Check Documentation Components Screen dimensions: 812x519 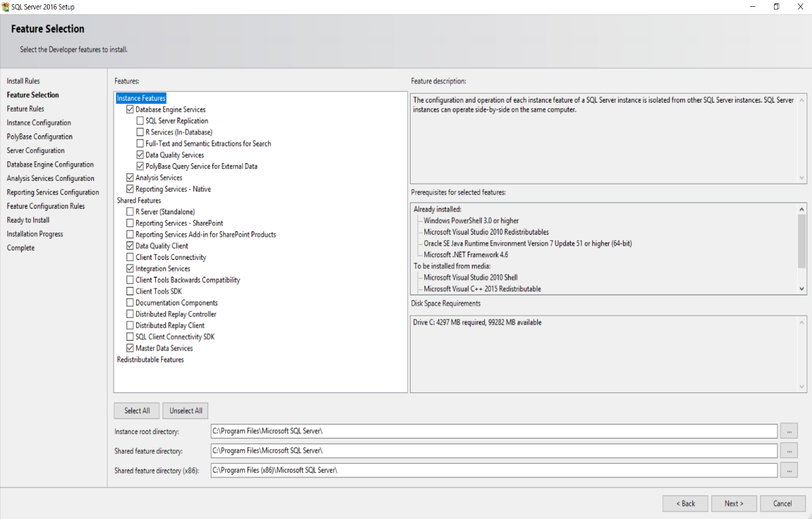[130, 303]
